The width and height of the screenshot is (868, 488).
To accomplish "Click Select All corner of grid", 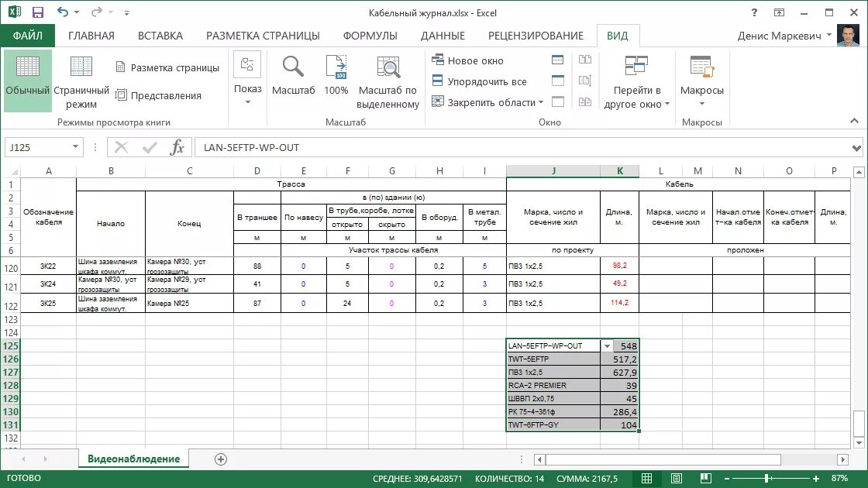I will coord(12,171).
